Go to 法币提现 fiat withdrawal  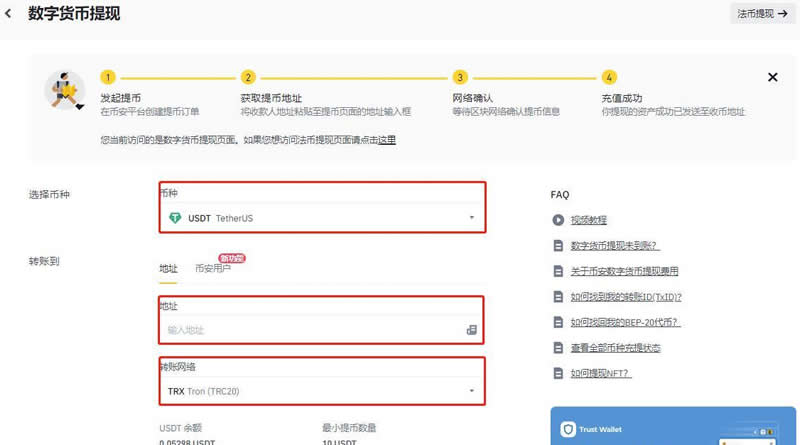762,14
